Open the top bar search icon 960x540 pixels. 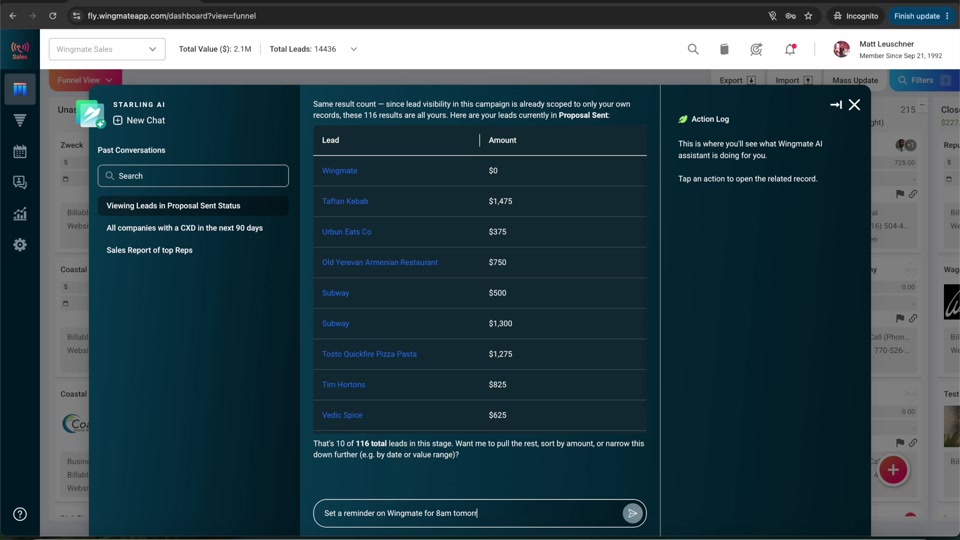[692, 49]
